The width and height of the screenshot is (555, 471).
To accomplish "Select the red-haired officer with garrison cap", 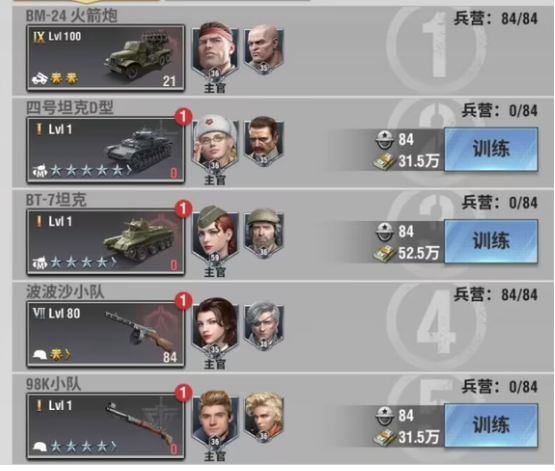I will [x=215, y=236].
